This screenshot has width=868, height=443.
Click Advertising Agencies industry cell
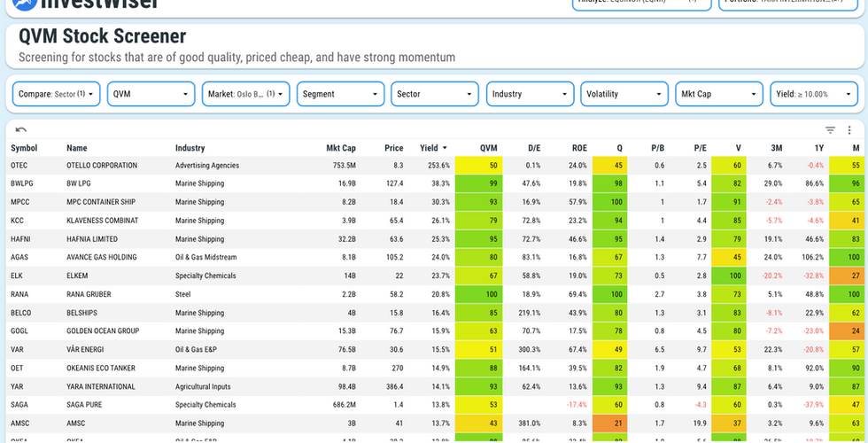point(207,165)
